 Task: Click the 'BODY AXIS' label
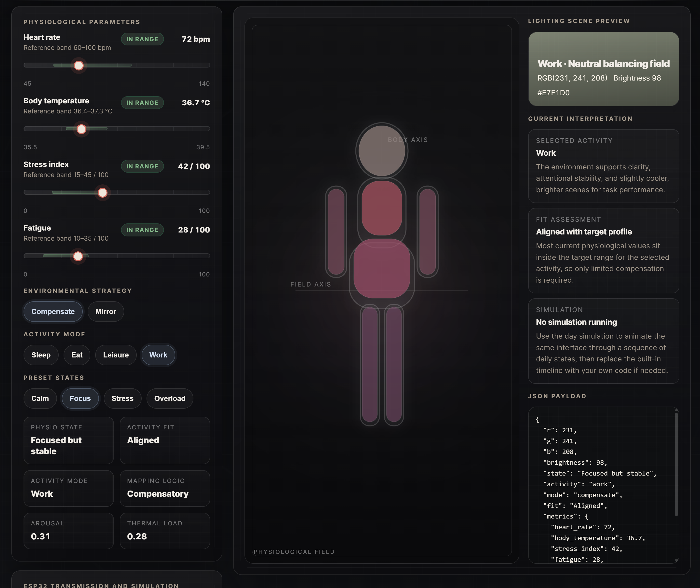click(408, 140)
